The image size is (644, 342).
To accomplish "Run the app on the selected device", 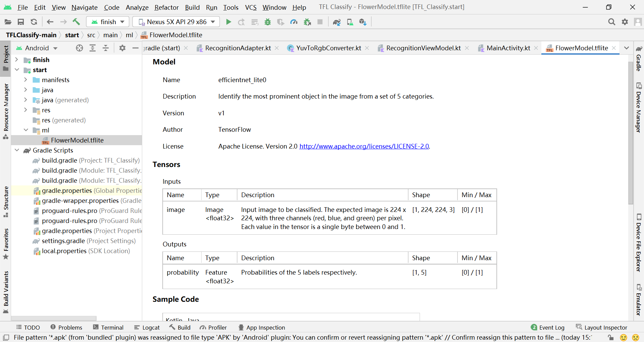I will point(228,21).
